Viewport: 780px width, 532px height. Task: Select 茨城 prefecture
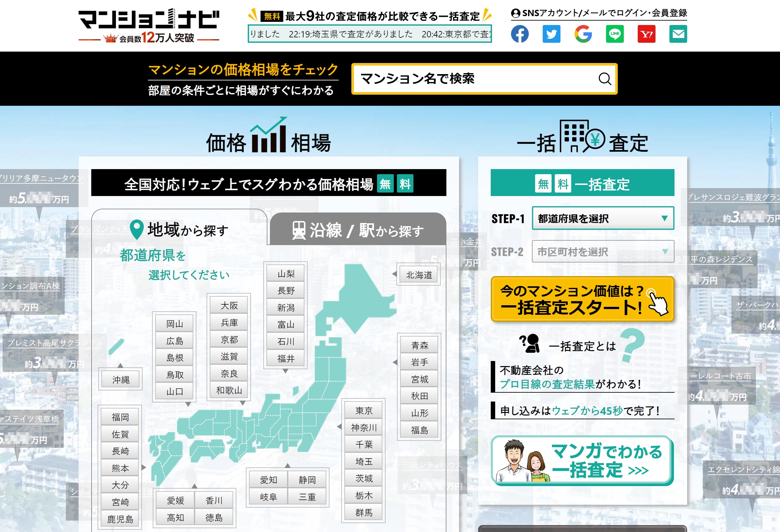click(363, 478)
